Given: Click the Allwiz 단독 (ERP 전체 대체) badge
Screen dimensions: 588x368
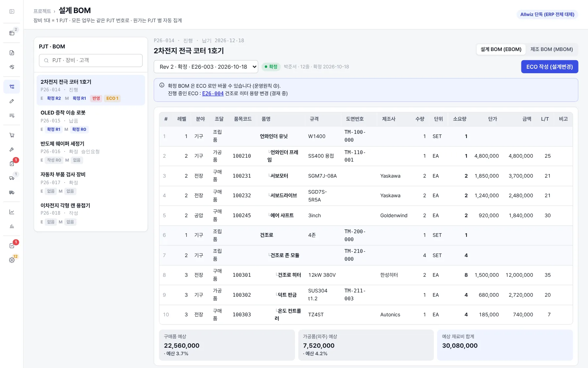Looking at the screenshot, I should point(547,14).
